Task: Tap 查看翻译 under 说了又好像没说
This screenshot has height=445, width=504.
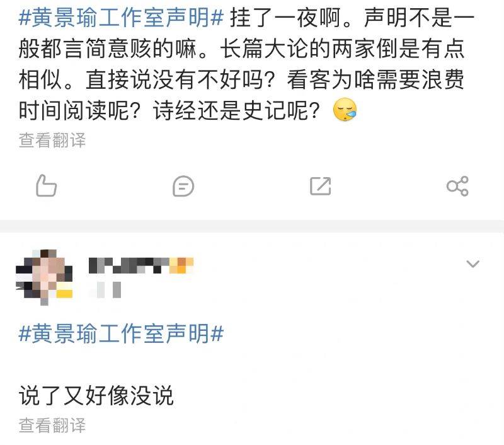Action: tap(52, 425)
